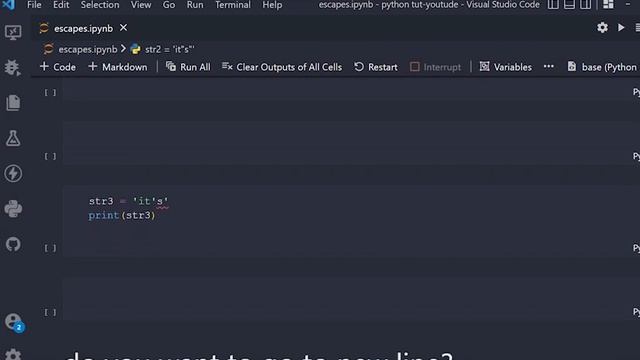Click inside the first empty notebook cell
Screen dimensions: 640x360
click(351, 89)
